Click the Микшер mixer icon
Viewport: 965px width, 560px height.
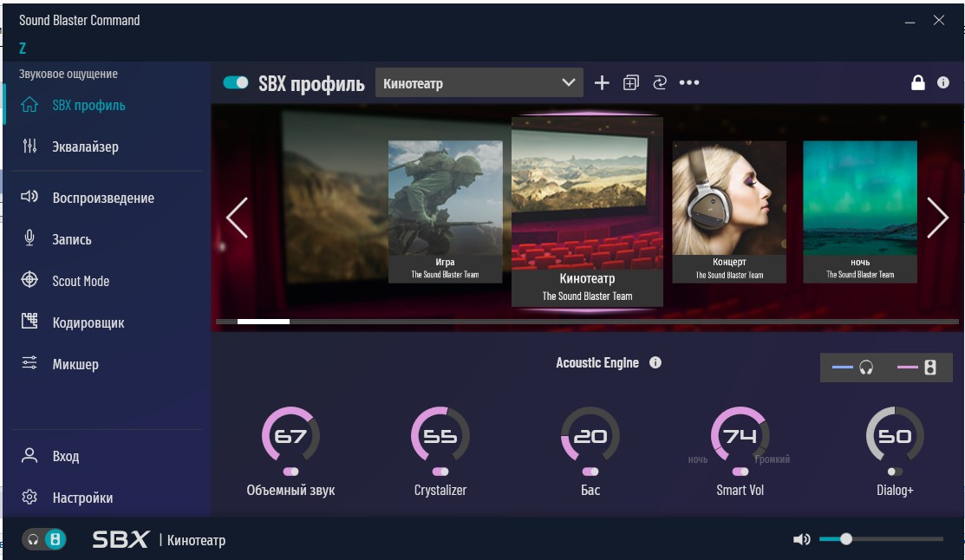coord(29,363)
